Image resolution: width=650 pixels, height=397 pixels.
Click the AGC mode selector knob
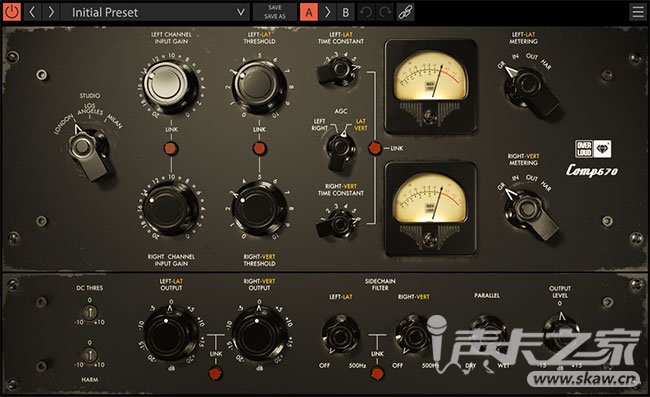pyautogui.click(x=340, y=151)
